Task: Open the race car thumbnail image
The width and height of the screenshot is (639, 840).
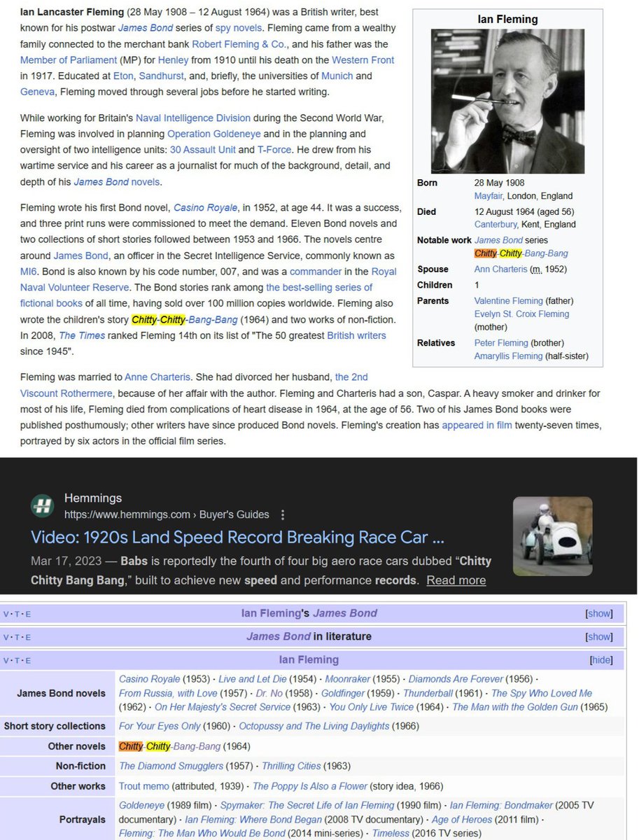Action: point(552,536)
